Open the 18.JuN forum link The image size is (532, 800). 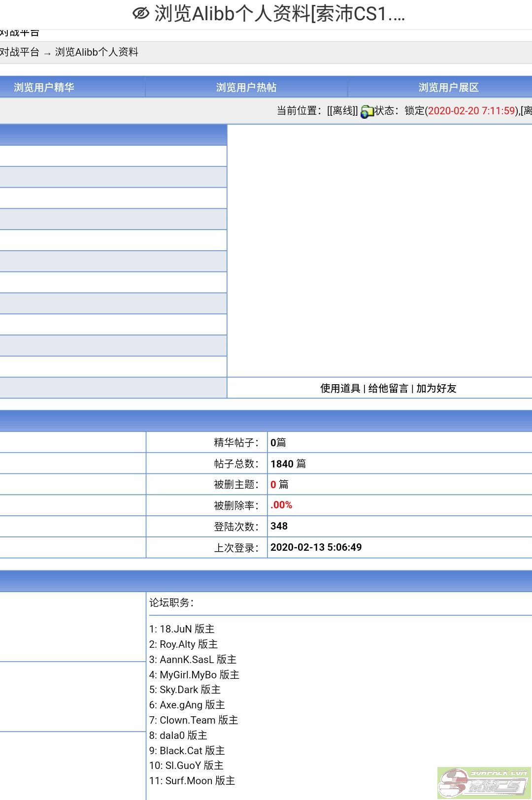[x=175, y=629]
